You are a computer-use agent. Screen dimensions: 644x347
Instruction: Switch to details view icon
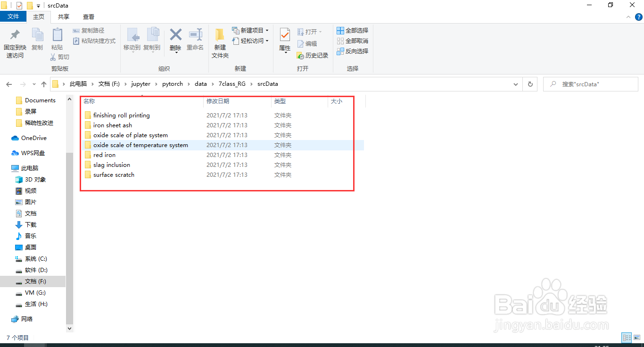click(x=627, y=338)
